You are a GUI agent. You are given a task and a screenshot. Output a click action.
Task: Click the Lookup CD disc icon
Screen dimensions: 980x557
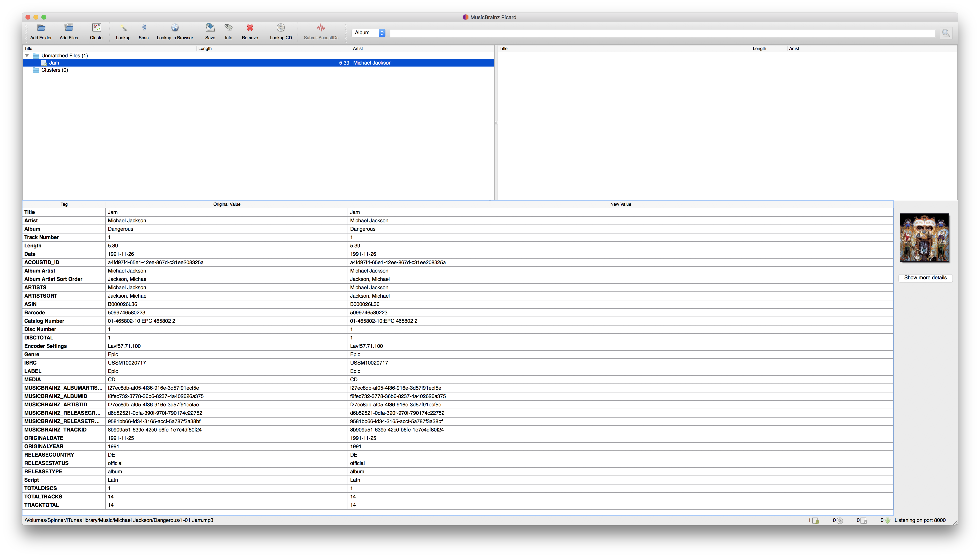[281, 28]
